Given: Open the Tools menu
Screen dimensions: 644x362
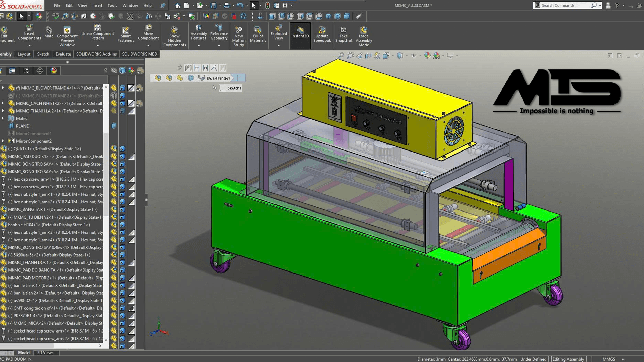Looking at the screenshot, I should pos(112,5).
